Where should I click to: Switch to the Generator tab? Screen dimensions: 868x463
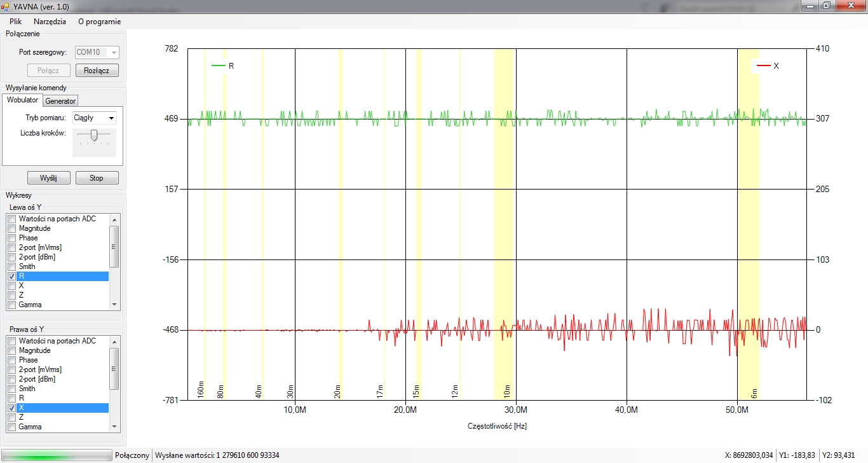click(60, 101)
